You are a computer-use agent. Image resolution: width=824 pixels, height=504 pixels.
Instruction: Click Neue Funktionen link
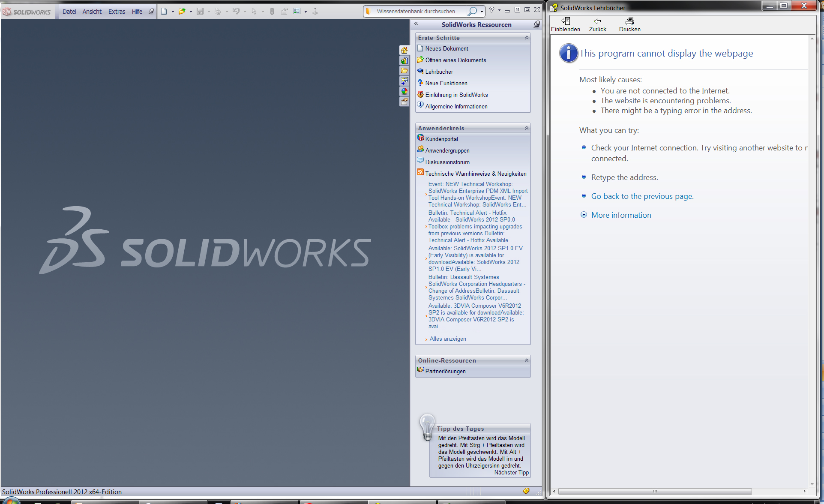pyautogui.click(x=446, y=83)
